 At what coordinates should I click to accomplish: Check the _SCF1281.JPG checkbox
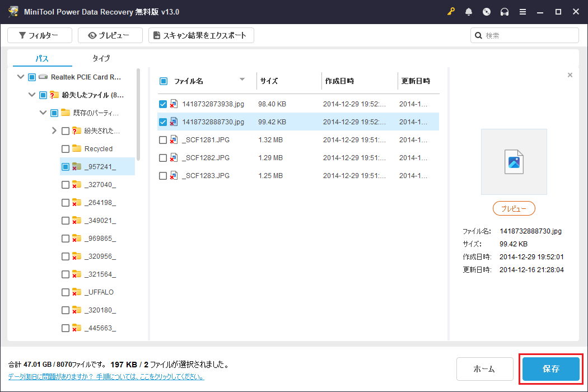pos(163,140)
